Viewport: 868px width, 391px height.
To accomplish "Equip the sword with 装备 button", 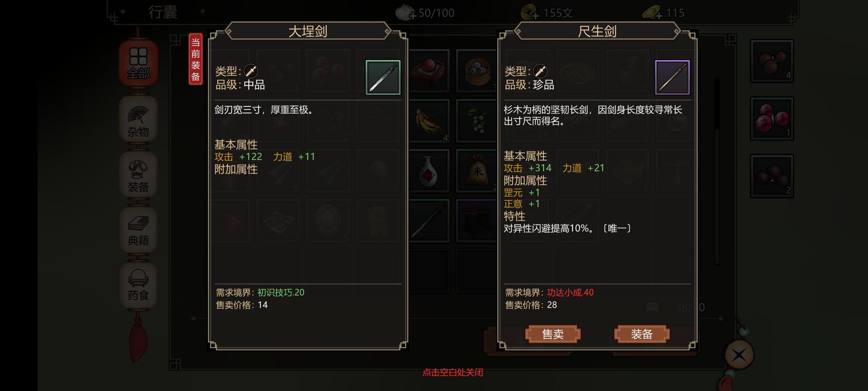I will 642,334.
